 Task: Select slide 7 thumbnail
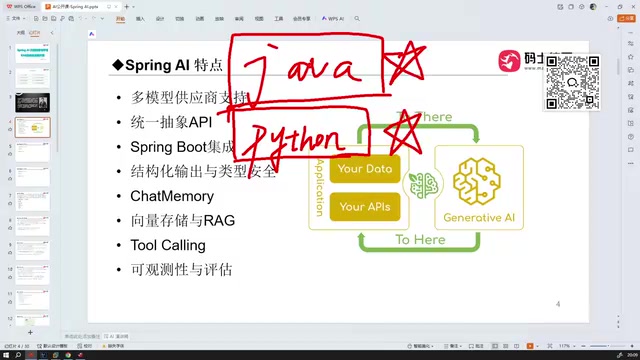32,201
